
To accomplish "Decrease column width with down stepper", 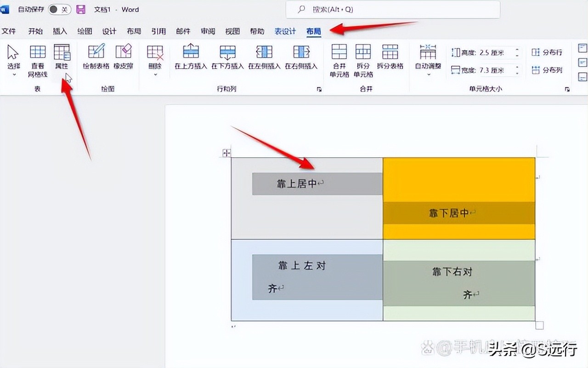I will pos(517,73).
